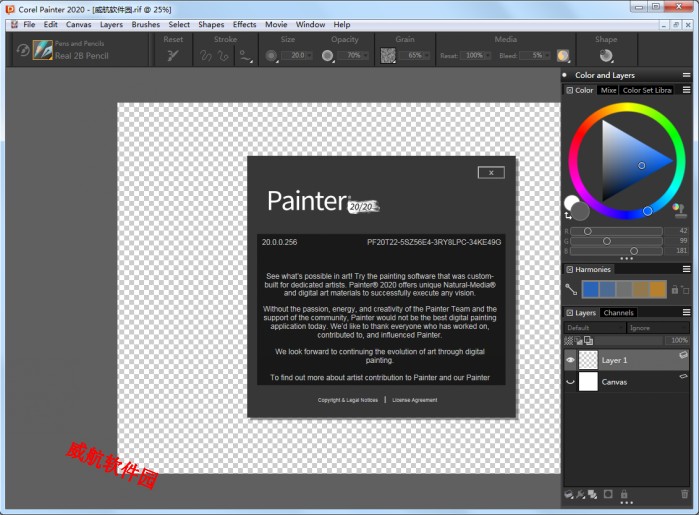
Task: Toggle Preserve Transparency icon in Layers
Action: coord(569,341)
